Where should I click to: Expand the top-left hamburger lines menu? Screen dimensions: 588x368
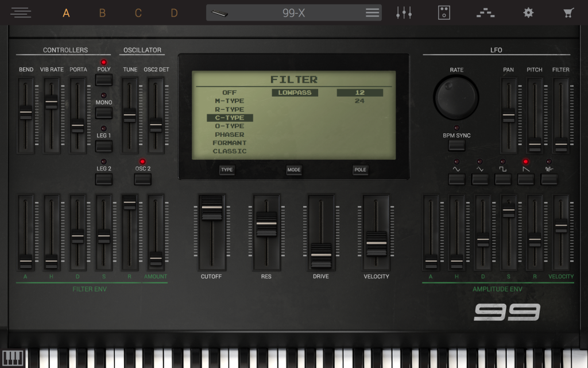pos(21,13)
